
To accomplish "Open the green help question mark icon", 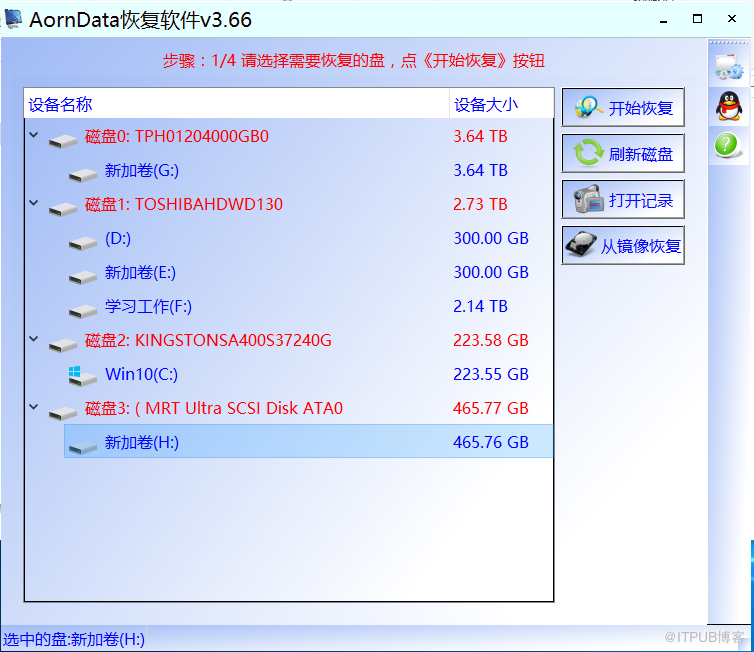I will [728, 145].
